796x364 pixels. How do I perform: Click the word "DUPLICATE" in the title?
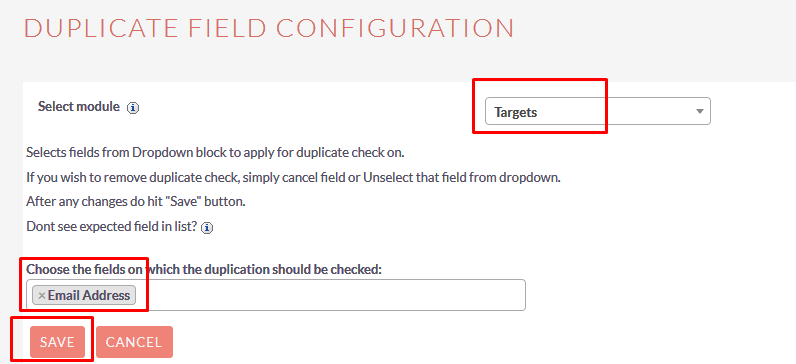pyautogui.click(x=100, y=28)
